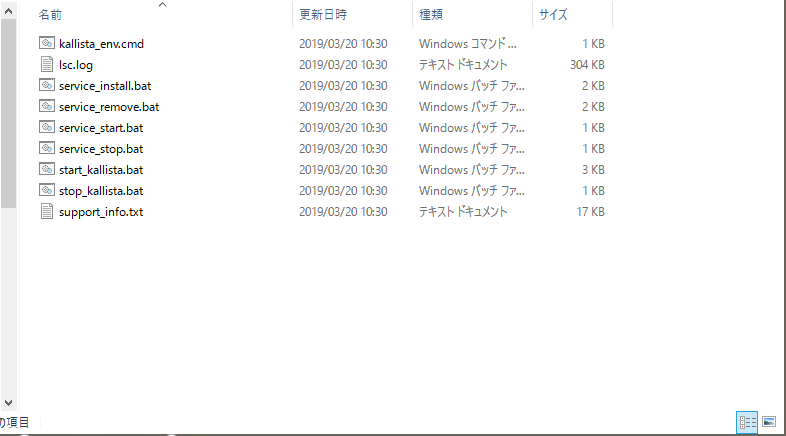Select the lsc.log file name

pos(76,65)
